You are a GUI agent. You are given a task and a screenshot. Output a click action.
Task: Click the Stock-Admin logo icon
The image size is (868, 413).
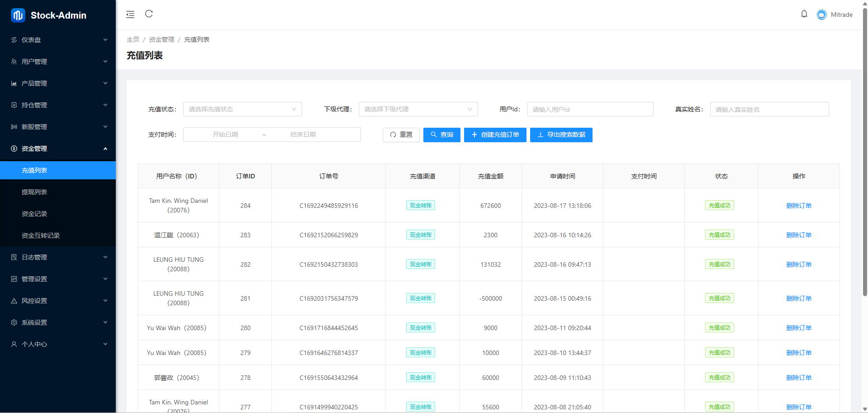click(18, 15)
